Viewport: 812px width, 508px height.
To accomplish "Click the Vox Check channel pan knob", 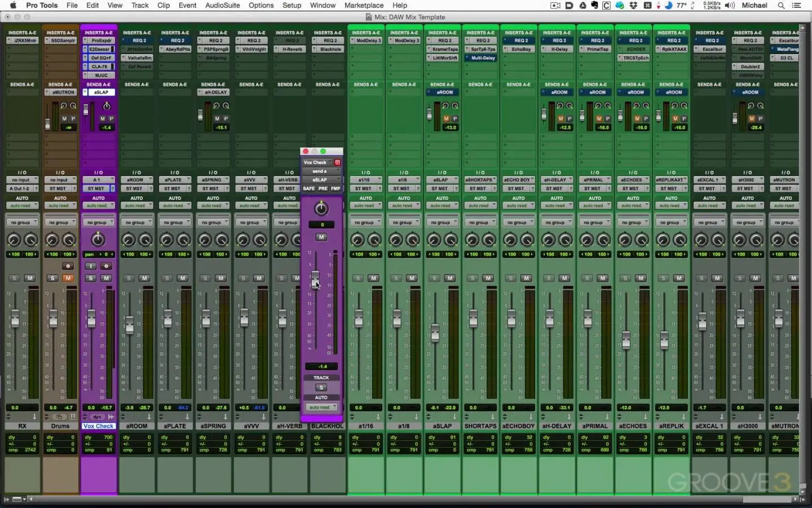I will (98, 240).
